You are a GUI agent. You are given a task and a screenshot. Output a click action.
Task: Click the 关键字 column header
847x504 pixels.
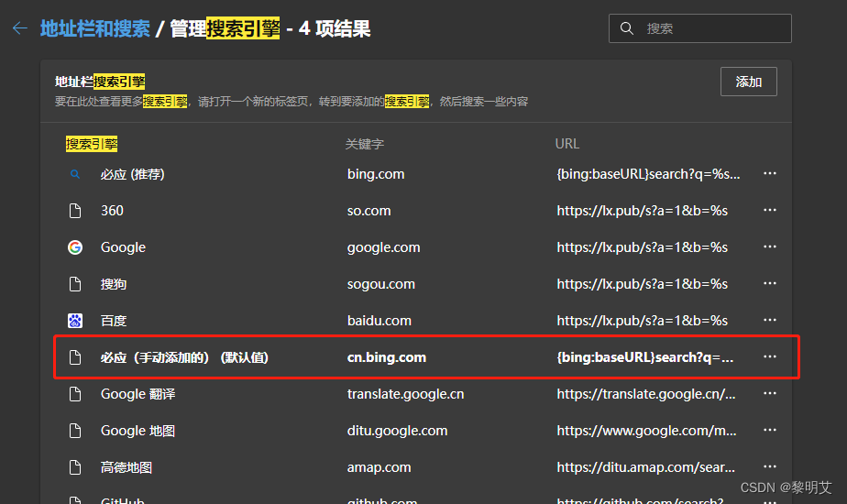365,144
